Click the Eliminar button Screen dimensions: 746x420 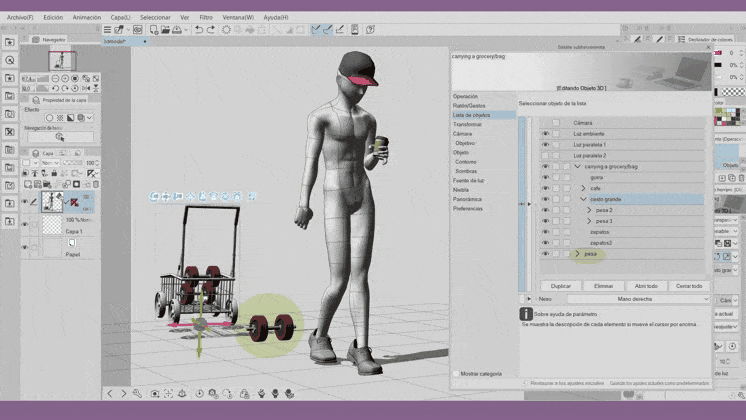[x=603, y=286]
